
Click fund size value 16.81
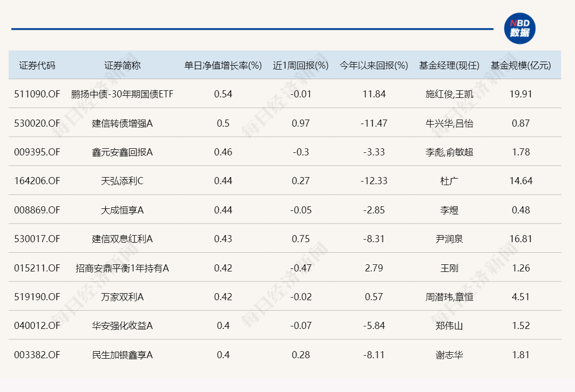521,239
